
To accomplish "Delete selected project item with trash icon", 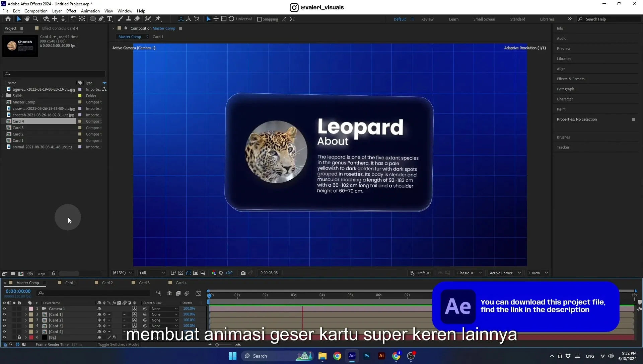I will [54, 274].
